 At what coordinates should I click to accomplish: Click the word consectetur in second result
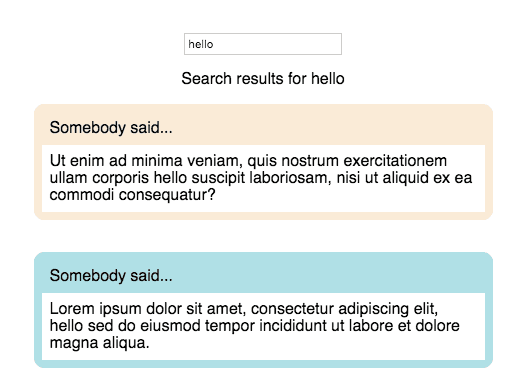coord(293,308)
